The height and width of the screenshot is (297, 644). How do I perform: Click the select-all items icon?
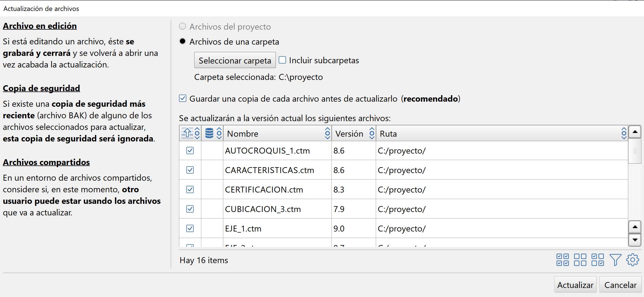tap(562, 260)
